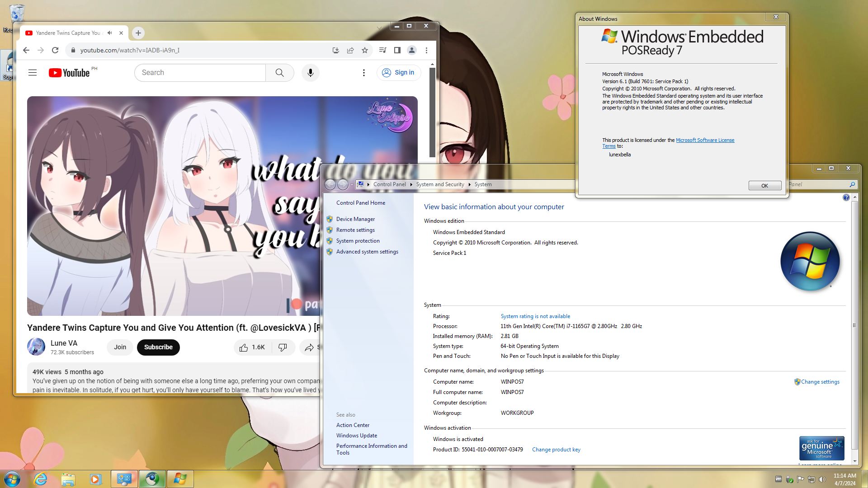
Task: Mute the tab using the speaker icon
Action: [110, 33]
